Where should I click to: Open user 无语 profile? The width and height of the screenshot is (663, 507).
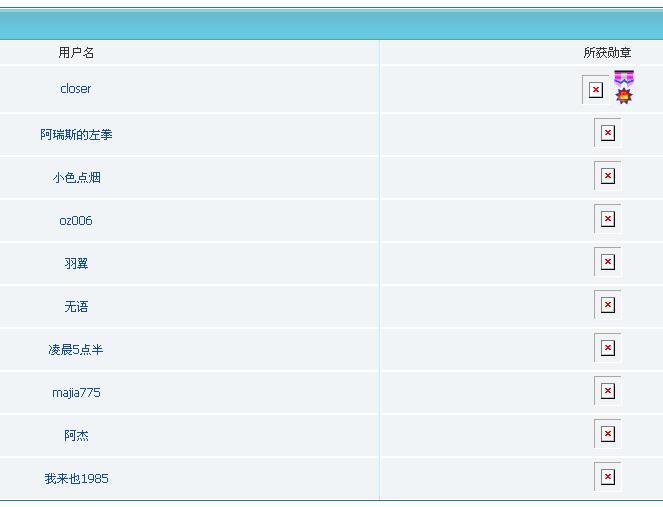coord(76,307)
